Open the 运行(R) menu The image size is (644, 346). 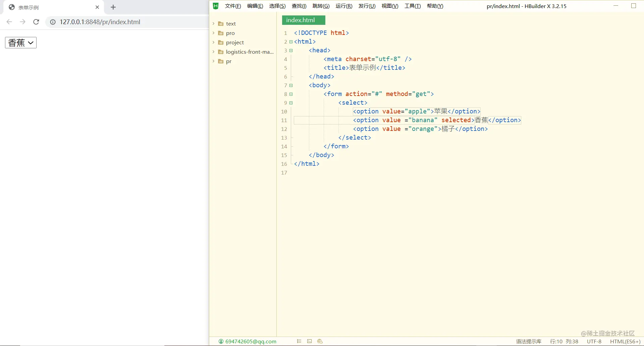point(344,6)
